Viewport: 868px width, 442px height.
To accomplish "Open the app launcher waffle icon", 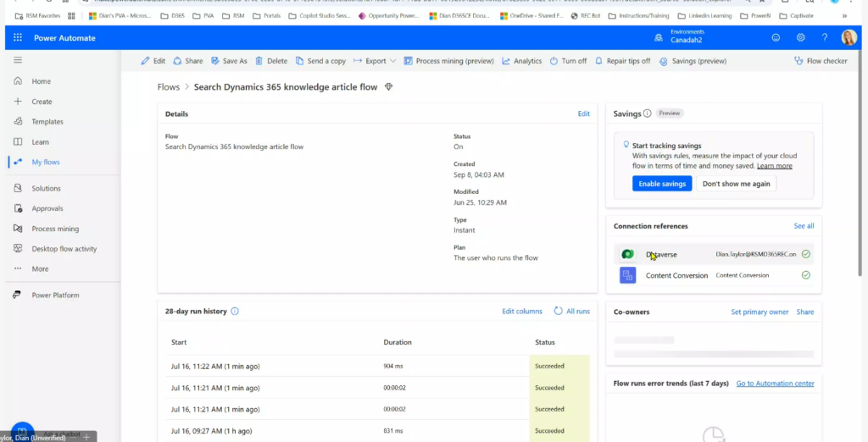I will (x=18, y=37).
